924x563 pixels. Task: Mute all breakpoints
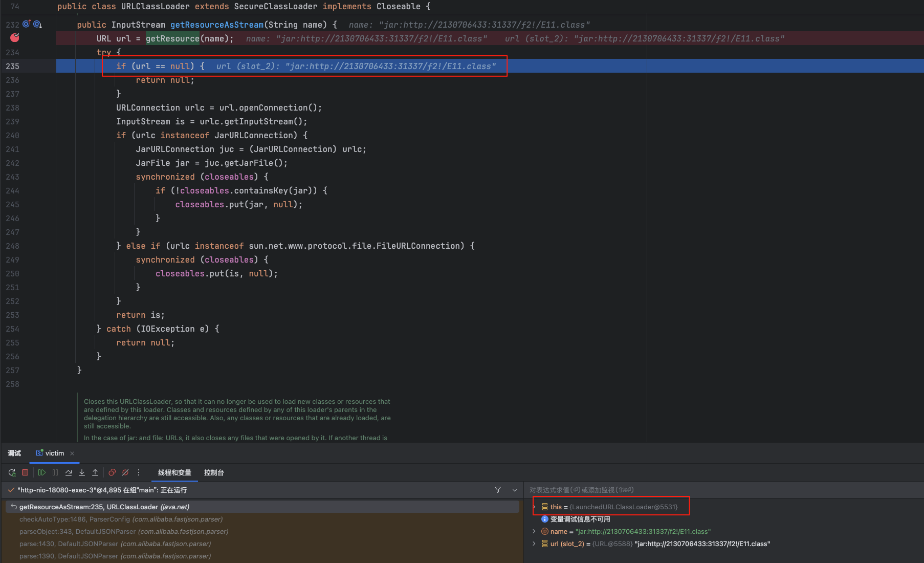point(125,472)
